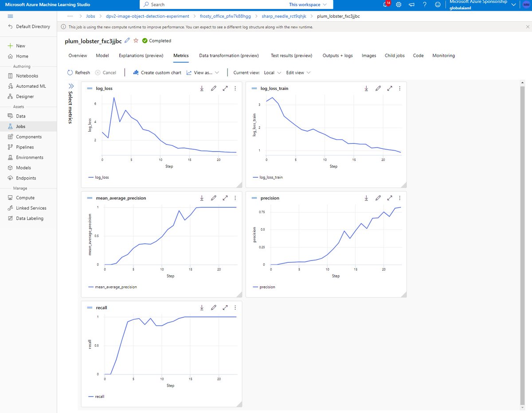Open more options for precision chart
Viewport: 532px width, 413px height.
click(x=399, y=198)
